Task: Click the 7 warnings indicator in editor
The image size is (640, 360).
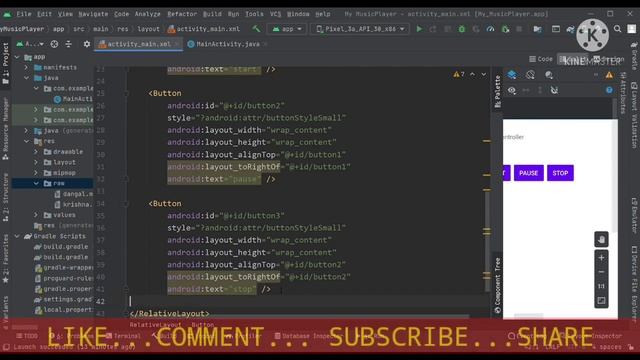Action: (459, 74)
